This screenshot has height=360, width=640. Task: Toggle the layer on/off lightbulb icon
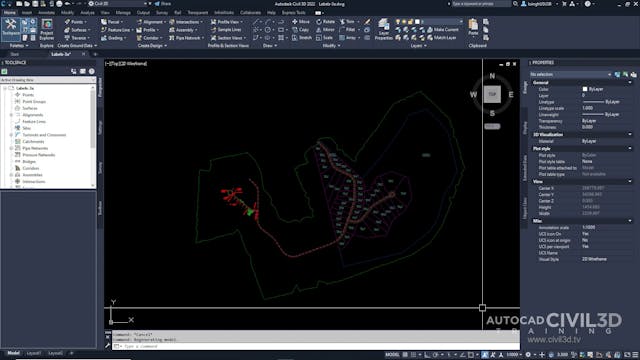coord(398,22)
